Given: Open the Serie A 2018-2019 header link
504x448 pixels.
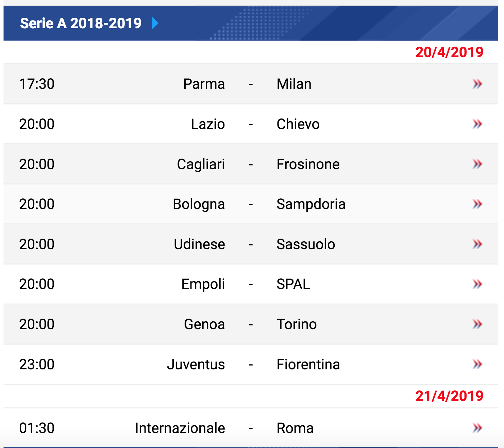Looking at the screenshot, I should pyautogui.click(x=81, y=23).
